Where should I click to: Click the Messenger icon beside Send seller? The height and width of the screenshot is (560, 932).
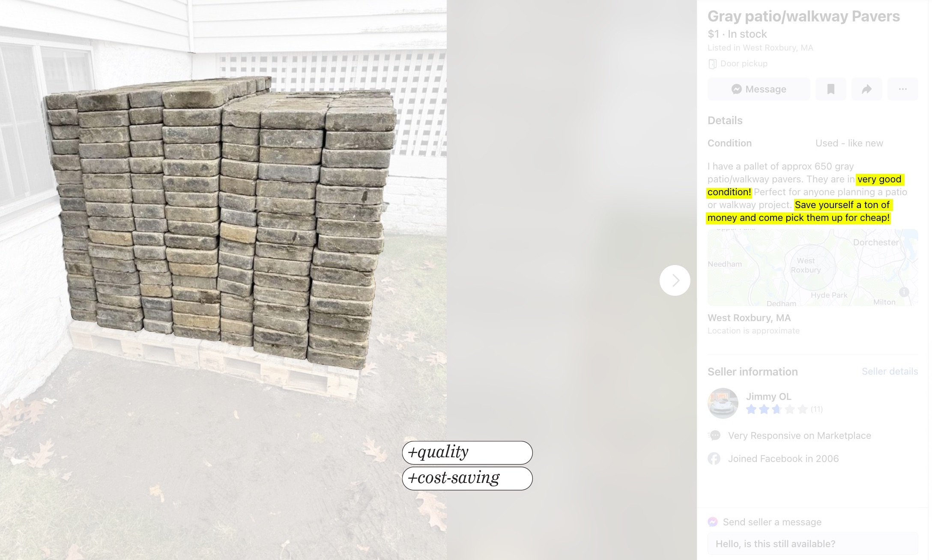tap(713, 522)
